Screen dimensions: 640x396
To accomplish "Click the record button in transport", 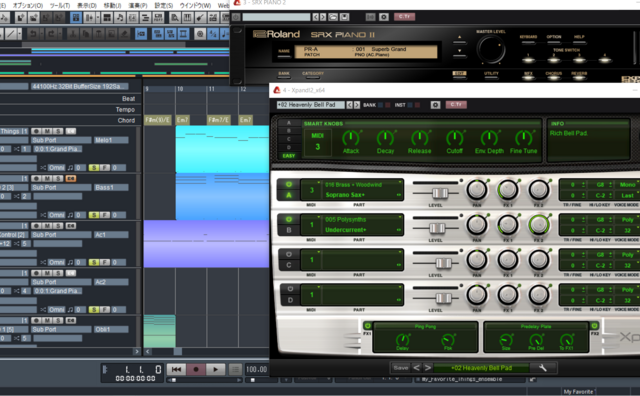I will [x=196, y=369].
